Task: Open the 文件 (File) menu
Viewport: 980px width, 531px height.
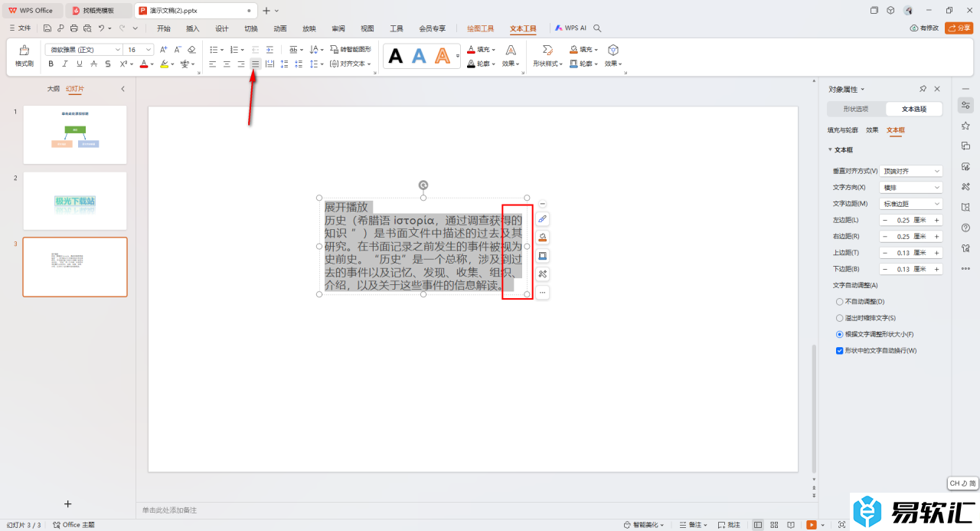Action: pos(21,28)
